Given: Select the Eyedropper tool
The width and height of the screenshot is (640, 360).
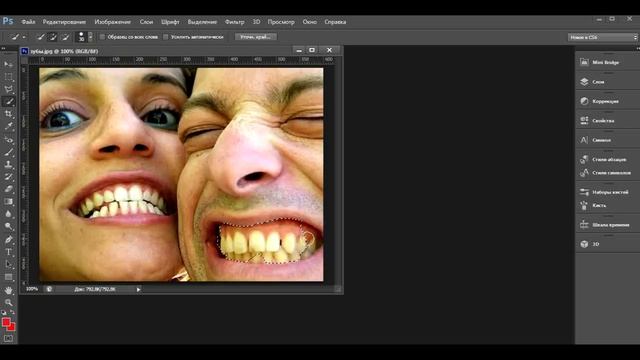Looking at the screenshot, I should point(8,127).
